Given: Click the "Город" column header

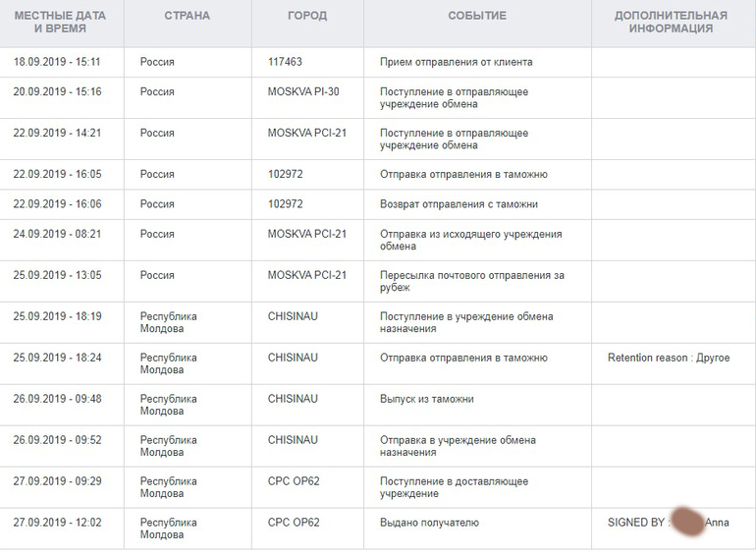Looking at the screenshot, I should [x=307, y=16].
